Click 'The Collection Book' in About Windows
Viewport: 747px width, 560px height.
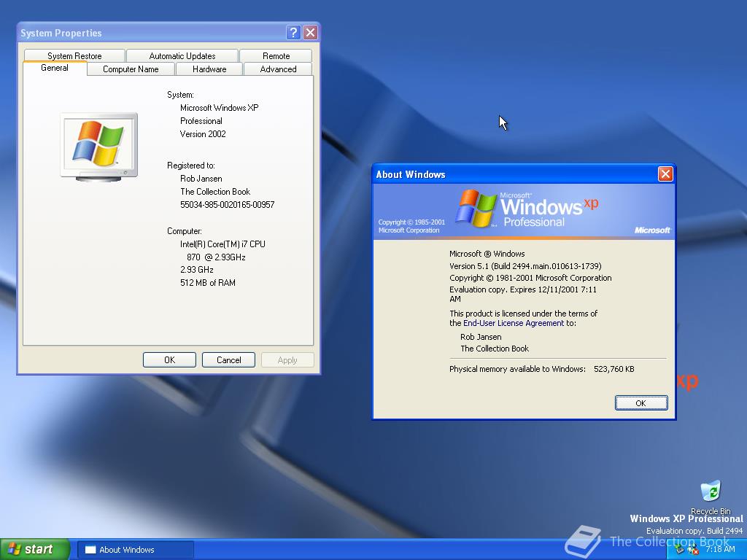click(495, 349)
